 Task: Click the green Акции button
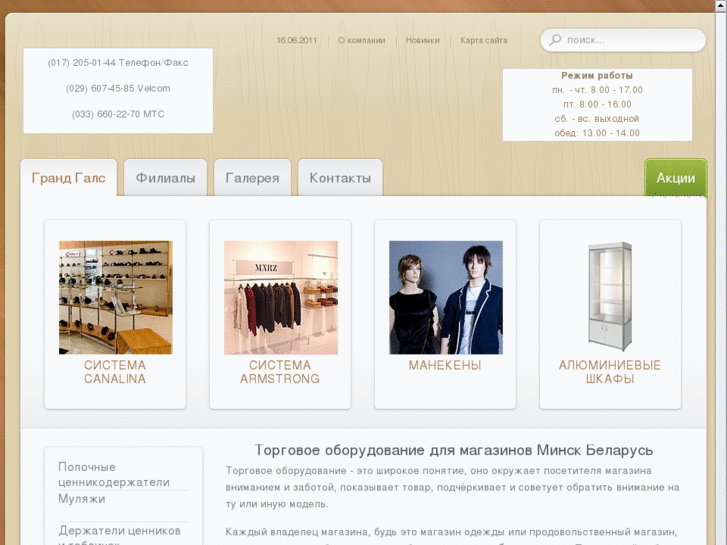pos(676,178)
